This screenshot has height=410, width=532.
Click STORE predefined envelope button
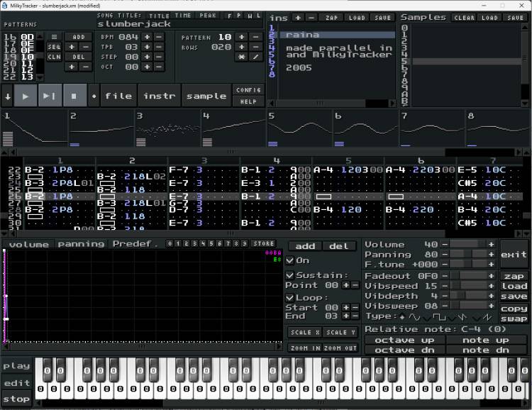point(264,243)
